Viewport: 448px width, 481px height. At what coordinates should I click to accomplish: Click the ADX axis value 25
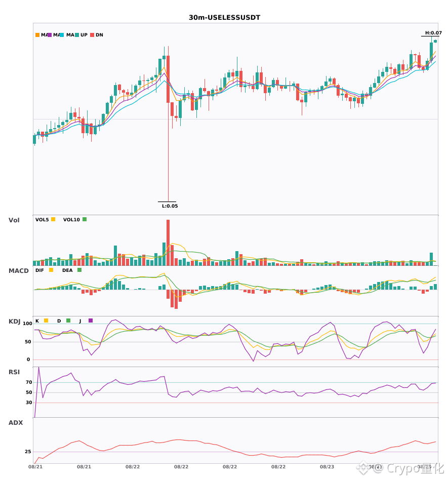point(28,452)
